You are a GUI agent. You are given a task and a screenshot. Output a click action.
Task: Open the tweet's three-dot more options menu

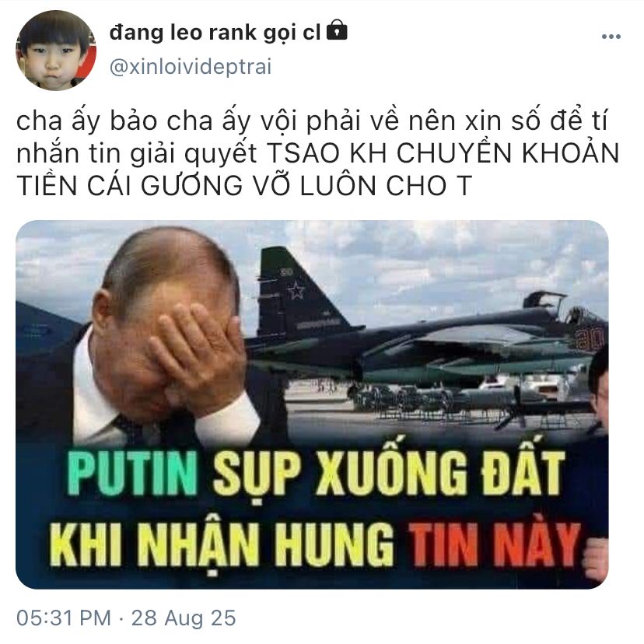pos(611,37)
